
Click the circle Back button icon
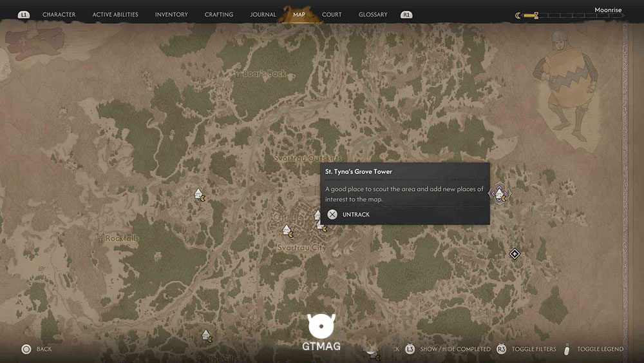26,349
